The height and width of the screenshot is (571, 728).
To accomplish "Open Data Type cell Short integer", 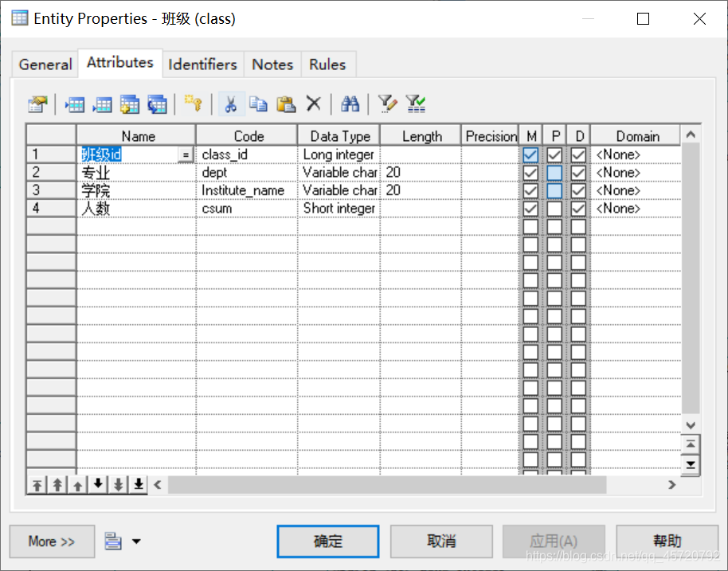I will tap(339, 209).
